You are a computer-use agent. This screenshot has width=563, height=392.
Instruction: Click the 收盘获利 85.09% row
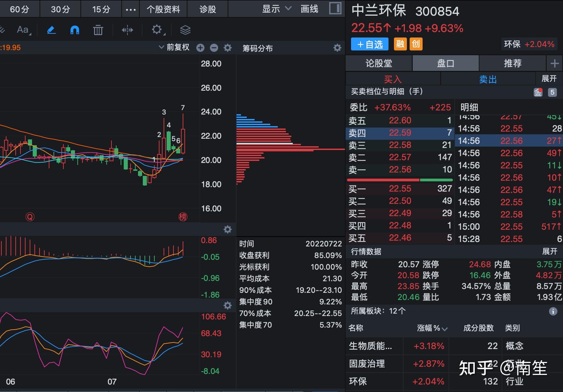click(x=290, y=255)
